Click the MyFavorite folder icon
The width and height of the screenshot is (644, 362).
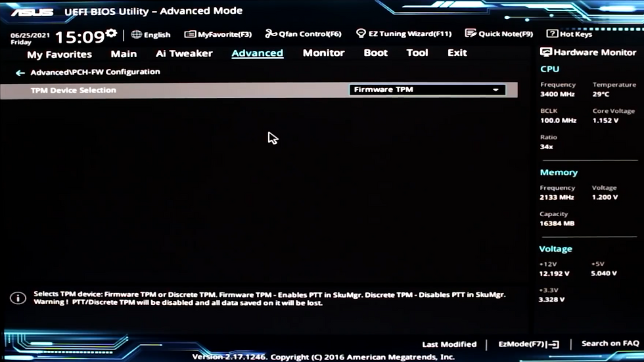[x=190, y=34]
